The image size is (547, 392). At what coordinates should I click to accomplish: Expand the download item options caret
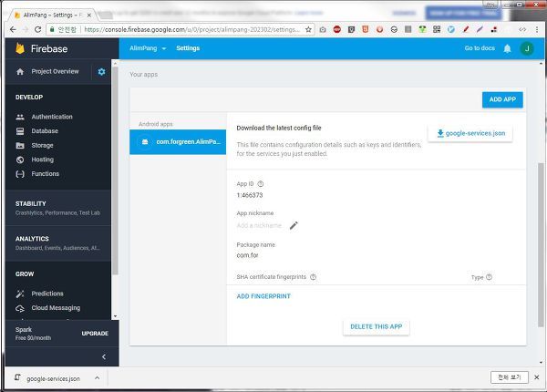pos(97,378)
